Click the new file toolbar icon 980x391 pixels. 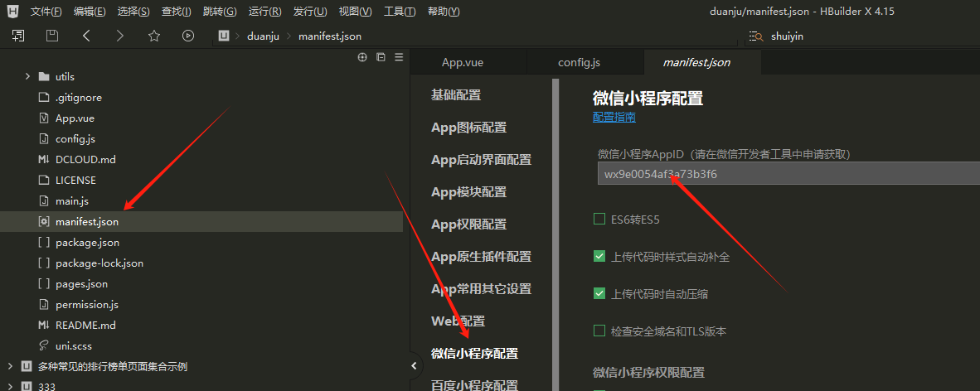coord(18,36)
